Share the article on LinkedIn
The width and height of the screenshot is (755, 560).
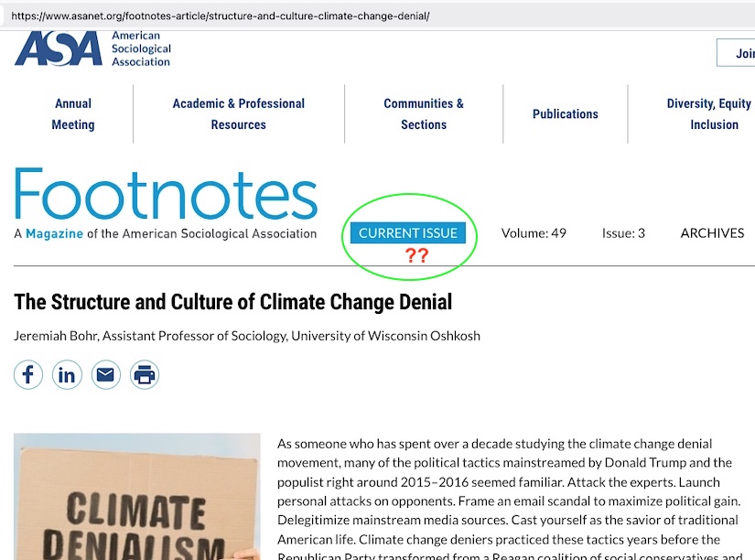(x=67, y=375)
